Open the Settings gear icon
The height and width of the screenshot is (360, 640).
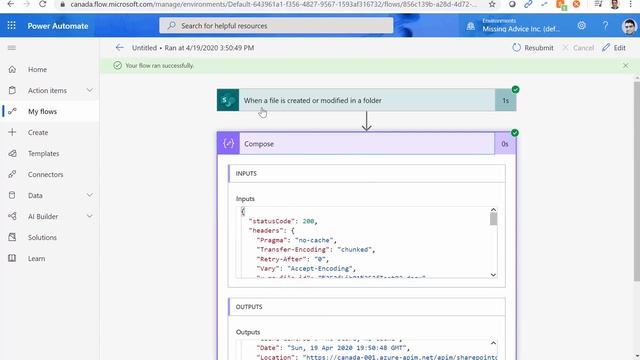(582, 25)
